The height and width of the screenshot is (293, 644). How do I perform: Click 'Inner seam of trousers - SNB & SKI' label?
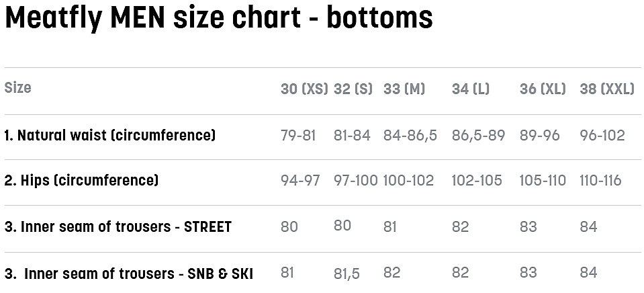point(129,274)
